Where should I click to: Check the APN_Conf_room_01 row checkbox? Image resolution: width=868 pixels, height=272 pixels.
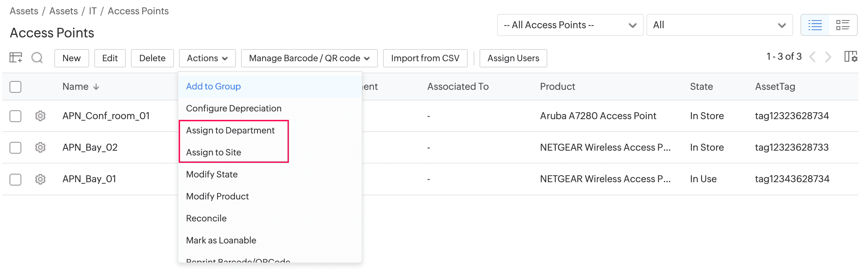point(15,116)
